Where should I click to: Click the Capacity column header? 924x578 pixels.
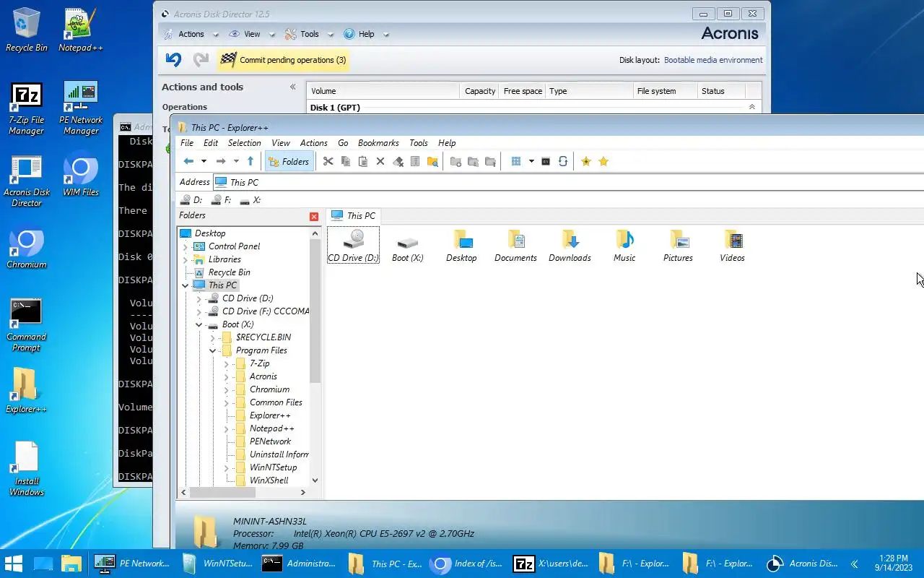[x=479, y=91]
